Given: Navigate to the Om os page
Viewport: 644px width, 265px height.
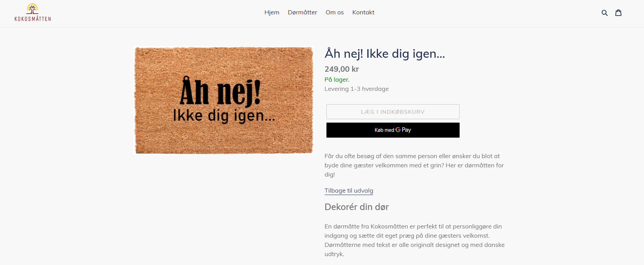Looking at the screenshot, I should [334, 12].
